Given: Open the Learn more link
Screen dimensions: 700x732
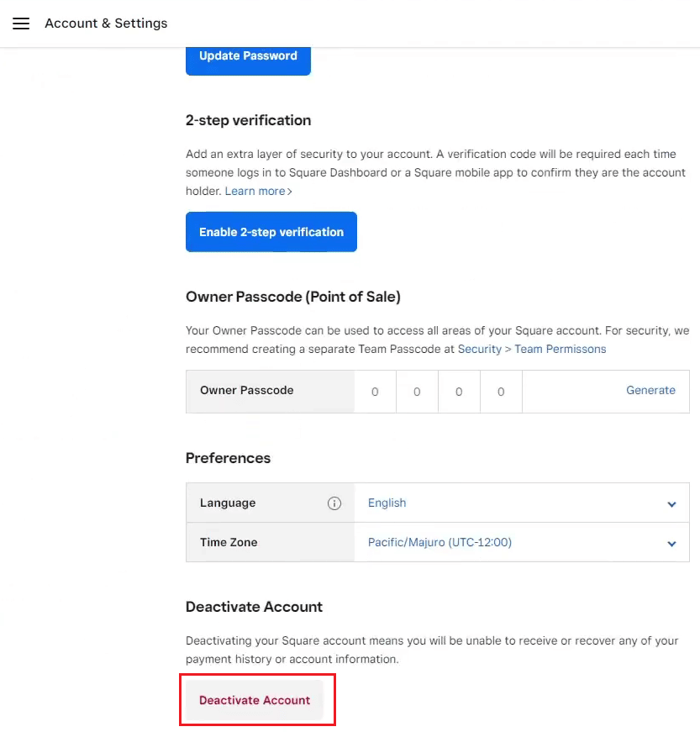Looking at the screenshot, I should click(255, 191).
